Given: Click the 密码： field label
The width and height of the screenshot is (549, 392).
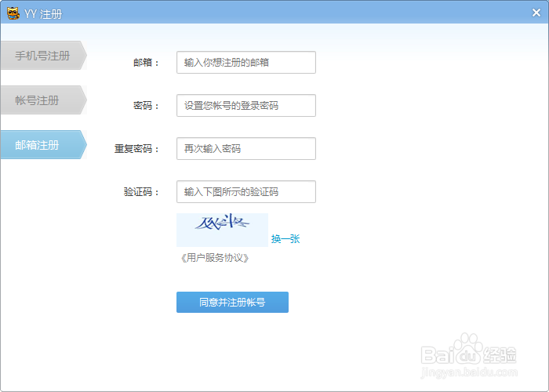Looking at the screenshot, I should point(147,106).
